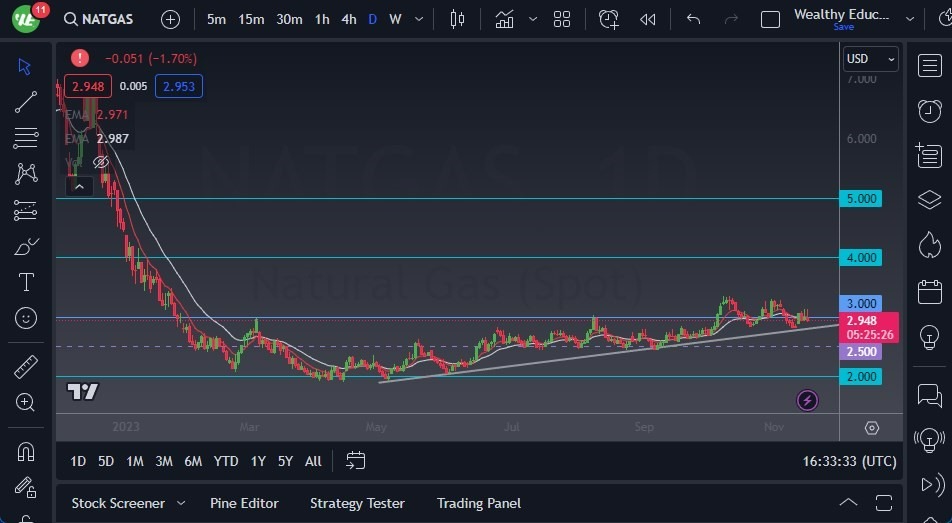This screenshot has height=523, width=952.
Task: Click the blue buy price 2.953
Action: pyautogui.click(x=178, y=86)
